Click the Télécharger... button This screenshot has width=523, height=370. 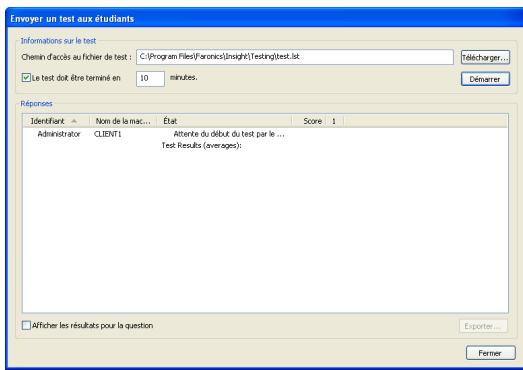485,57
